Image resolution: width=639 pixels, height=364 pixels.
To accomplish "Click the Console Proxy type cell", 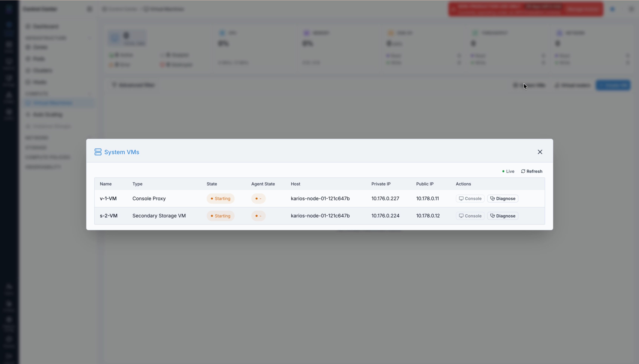I will [149, 199].
